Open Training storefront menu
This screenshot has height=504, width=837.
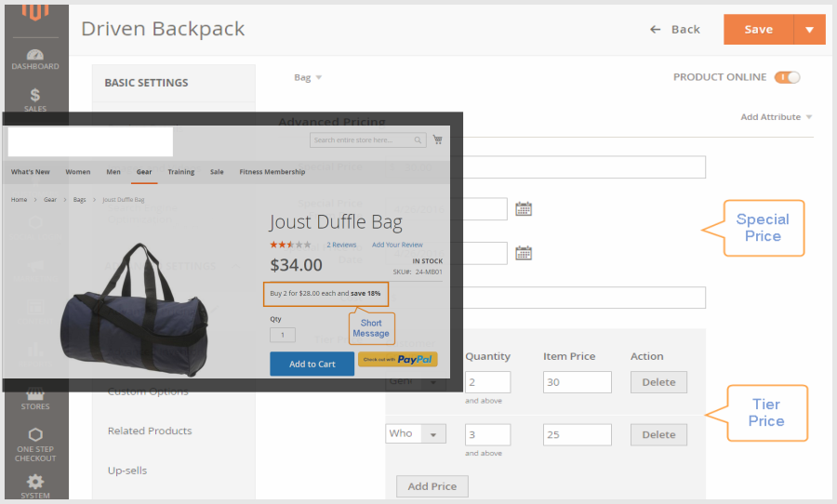pyautogui.click(x=181, y=172)
